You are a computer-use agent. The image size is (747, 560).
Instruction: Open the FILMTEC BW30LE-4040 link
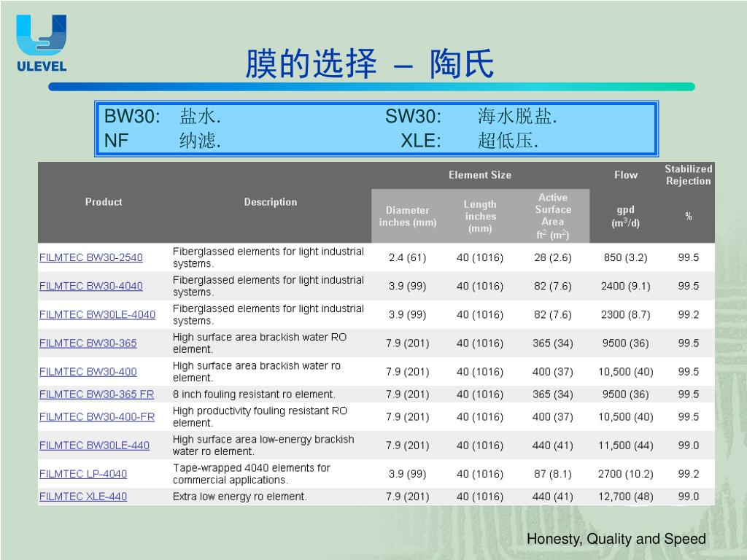coord(97,315)
